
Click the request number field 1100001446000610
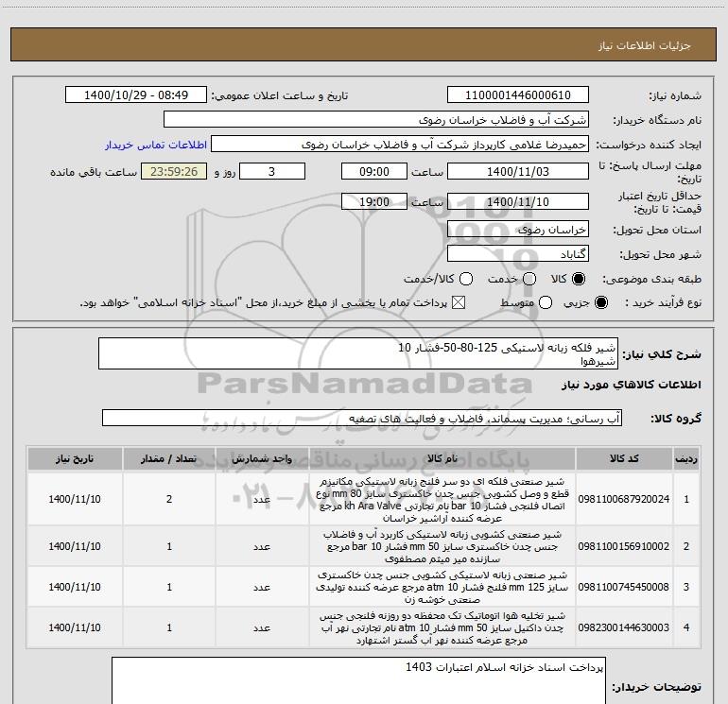click(518, 95)
